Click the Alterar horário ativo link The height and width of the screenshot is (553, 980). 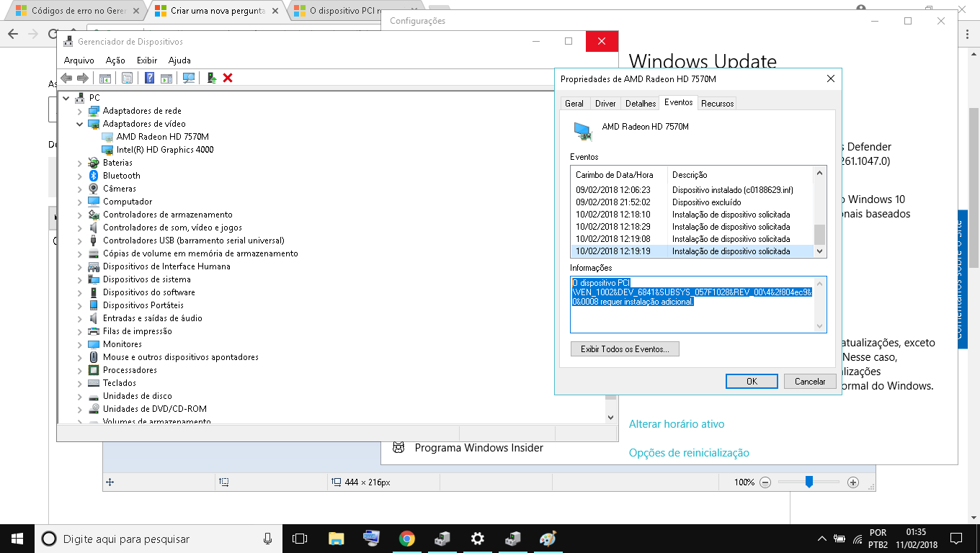[x=677, y=424]
